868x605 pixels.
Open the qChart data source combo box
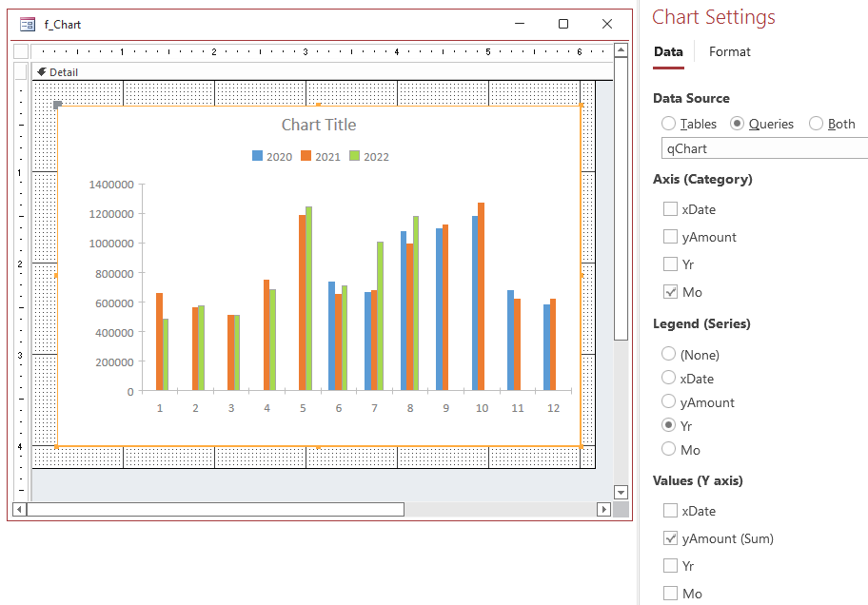(x=763, y=148)
